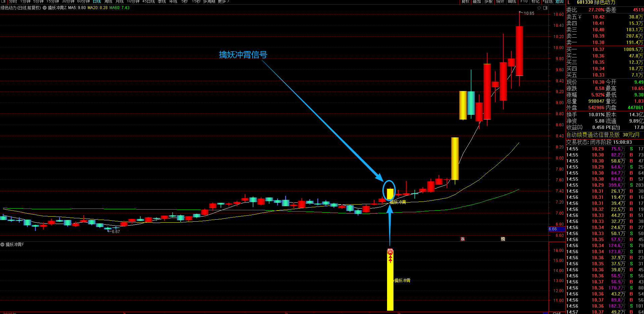Click the 叠加 toolbar button
The image size is (644, 314).
pos(477,1)
